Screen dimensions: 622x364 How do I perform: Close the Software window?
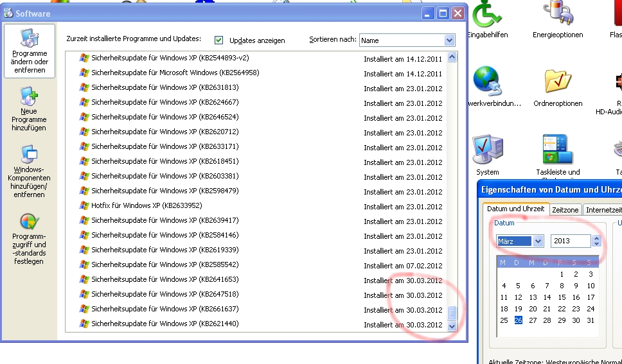click(458, 13)
